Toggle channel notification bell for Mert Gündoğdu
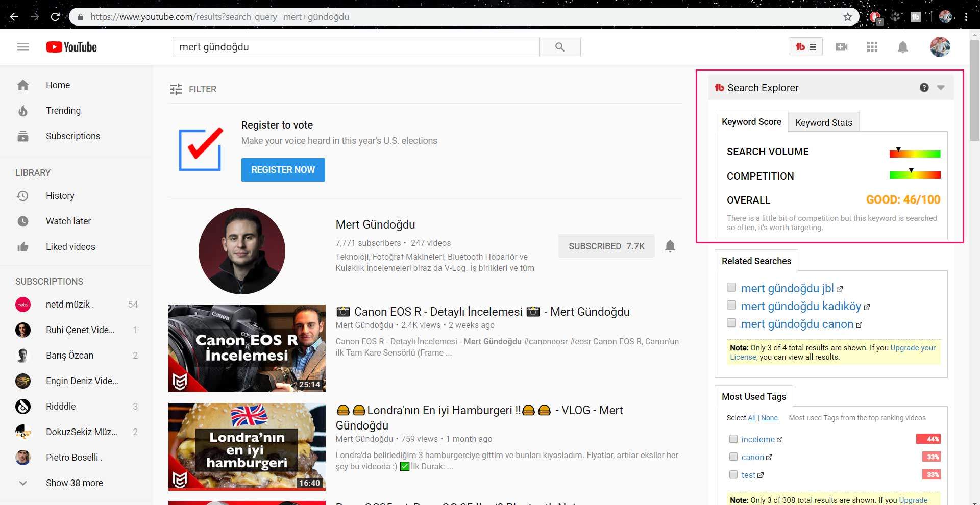 [x=670, y=246]
